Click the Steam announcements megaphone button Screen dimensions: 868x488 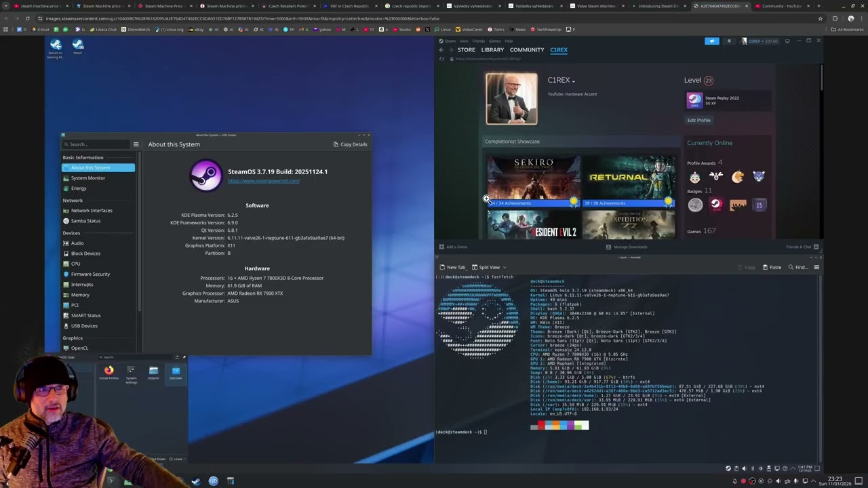pyautogui.click(x=712, y=41)
